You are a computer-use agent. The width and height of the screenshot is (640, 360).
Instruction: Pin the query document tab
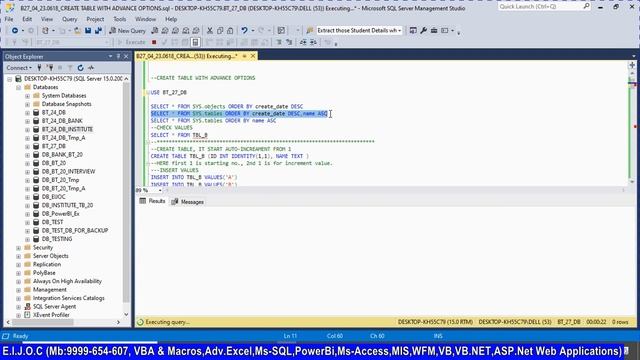244,56
